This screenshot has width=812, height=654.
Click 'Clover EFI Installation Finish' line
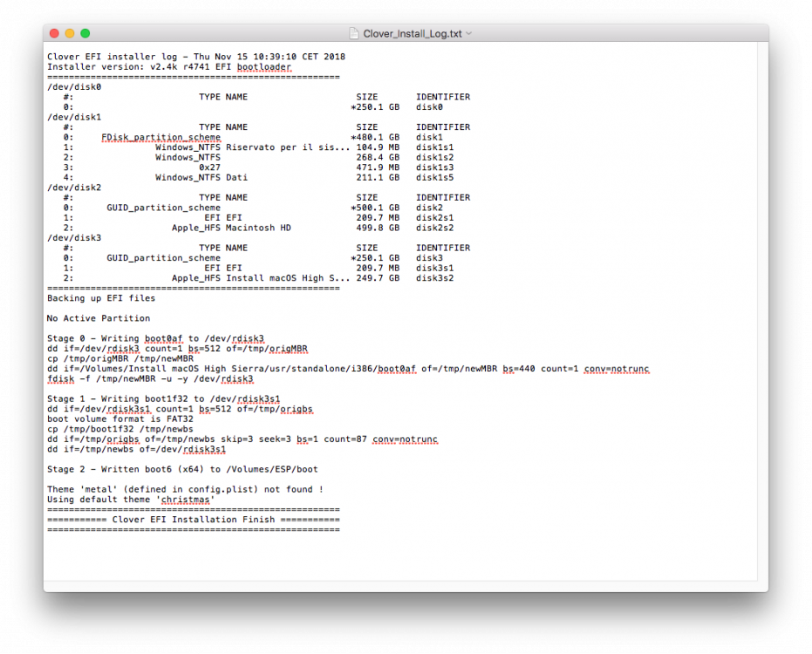(194, 520)
